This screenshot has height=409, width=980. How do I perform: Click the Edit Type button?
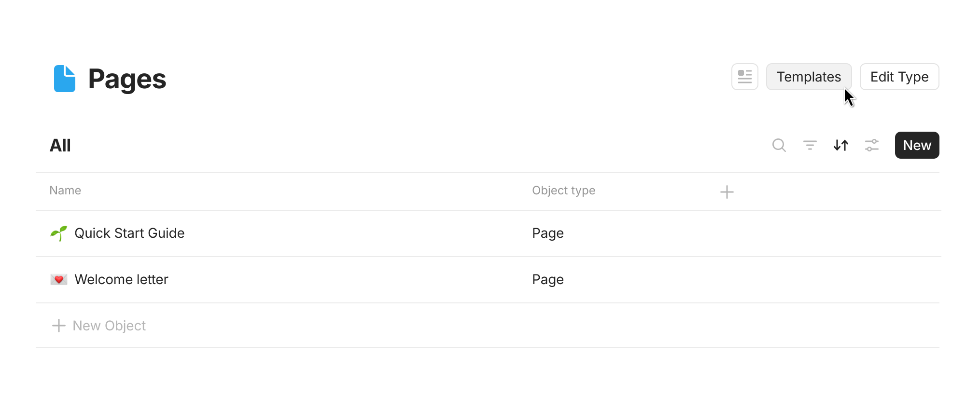[x=899, y=77]
